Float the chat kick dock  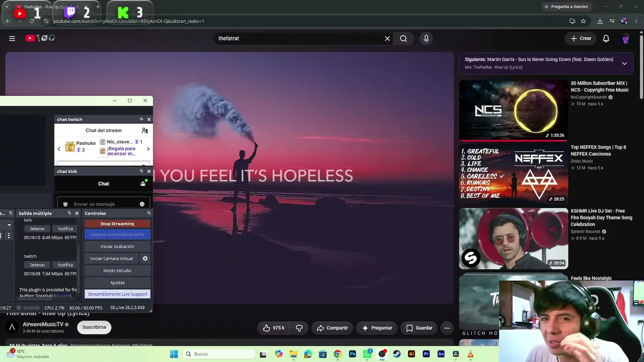point(141,171)
